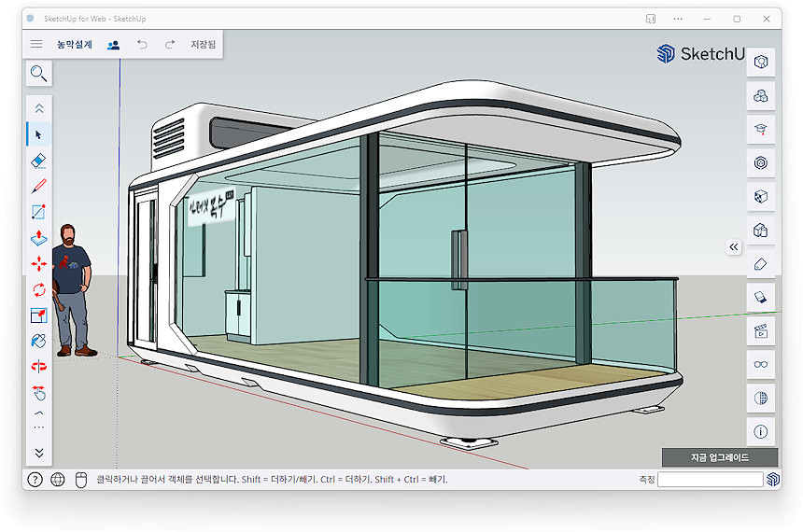Click the sign board inside the cabin
The image size is (803, 532).
coord(211,207)
